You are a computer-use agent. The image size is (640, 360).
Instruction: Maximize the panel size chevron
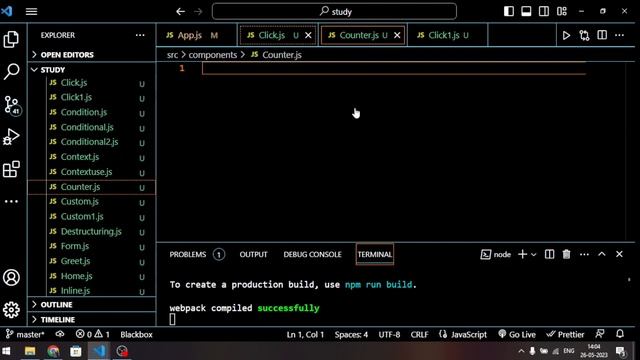(x=602, y=254)
